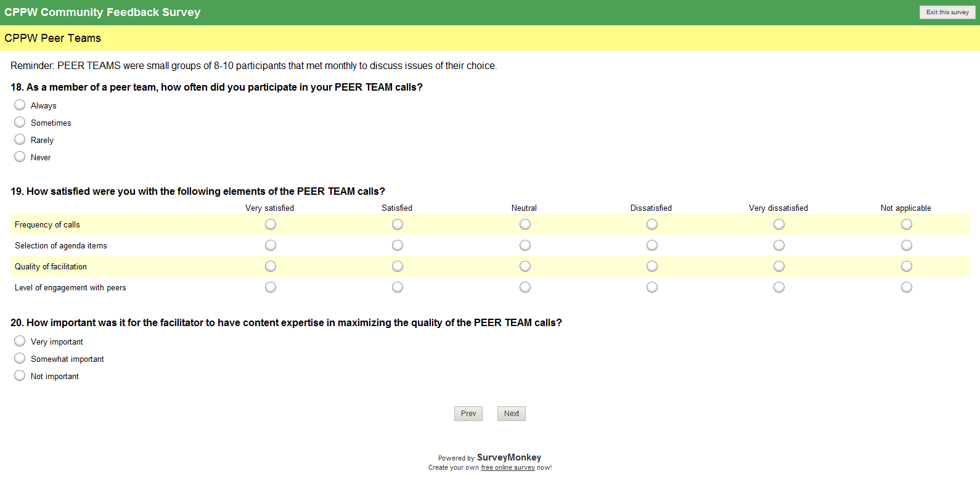Select 'Very important' for facilitator expertise
This screenshot has width=980, height=487.
pos(20,341)
